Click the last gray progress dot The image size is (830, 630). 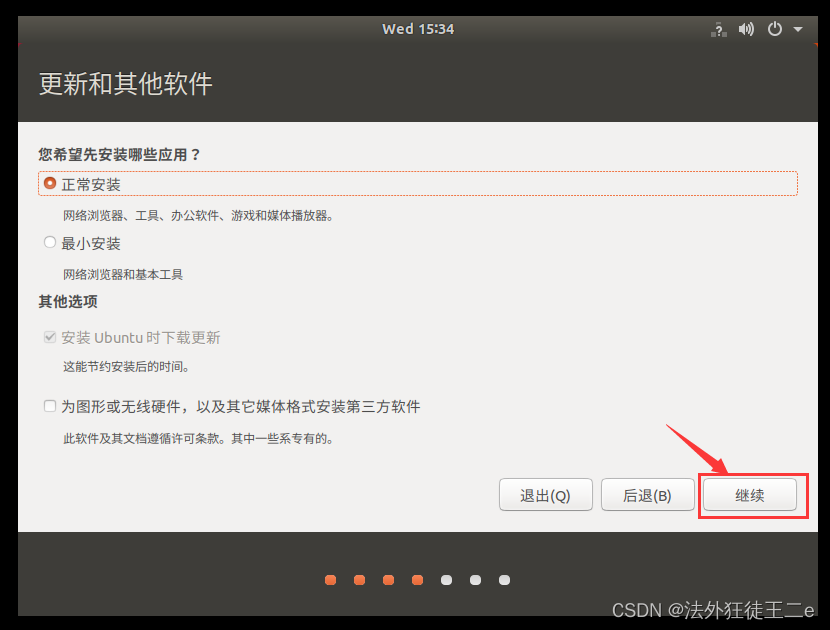pyautogui.click(x=504, y=579)
